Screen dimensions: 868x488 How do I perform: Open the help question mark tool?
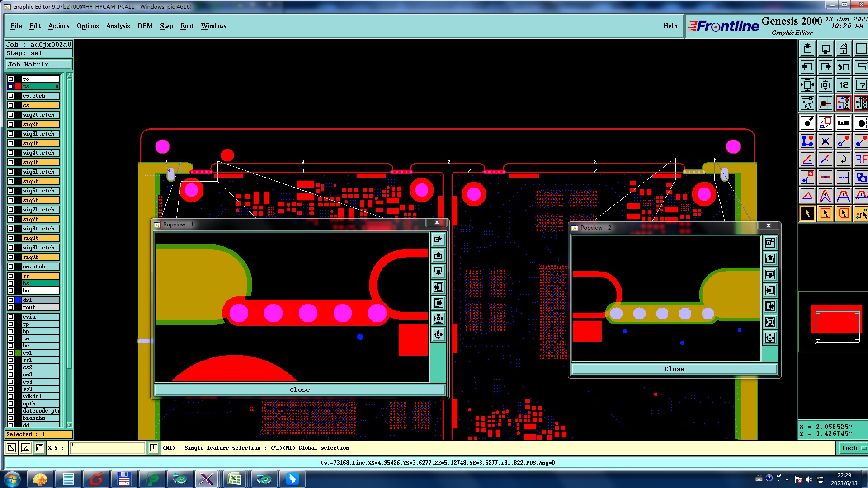[x=861, y=85]
